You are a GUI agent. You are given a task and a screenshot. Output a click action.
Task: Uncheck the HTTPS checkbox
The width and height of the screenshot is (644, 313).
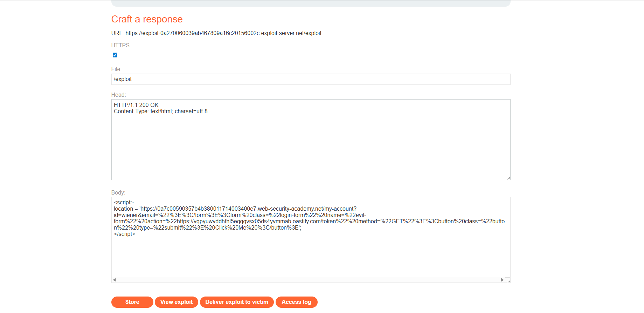tap(115, 55)
